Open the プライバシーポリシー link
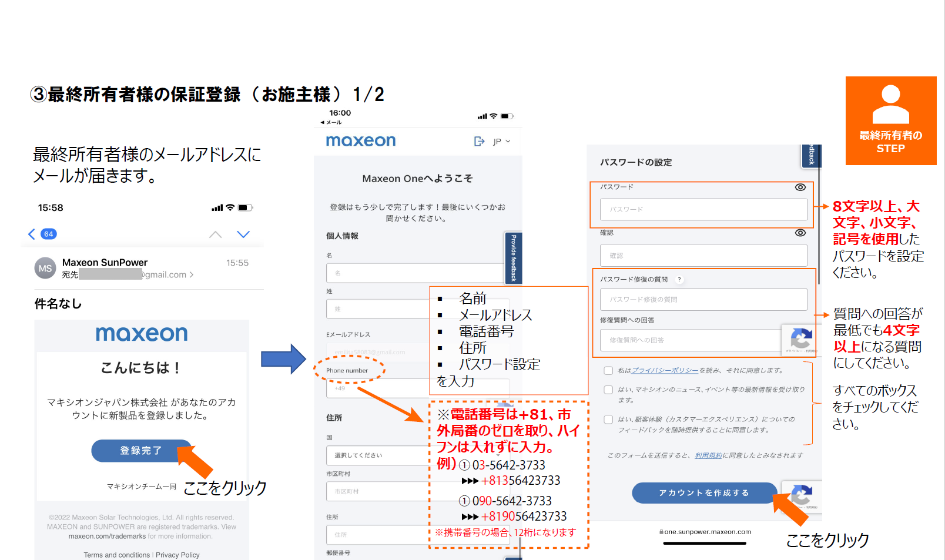Viewport: 945px width, 560px height. (x=665, y=370)
